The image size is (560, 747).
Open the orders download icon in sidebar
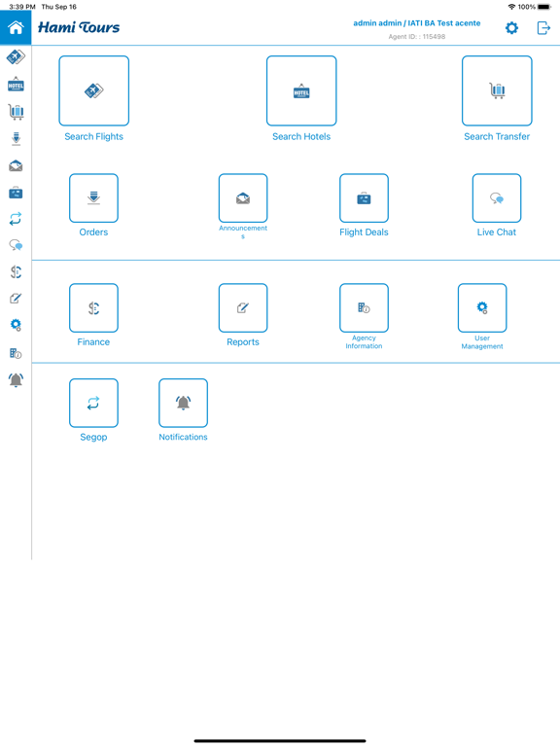click(x=16, y=139)
